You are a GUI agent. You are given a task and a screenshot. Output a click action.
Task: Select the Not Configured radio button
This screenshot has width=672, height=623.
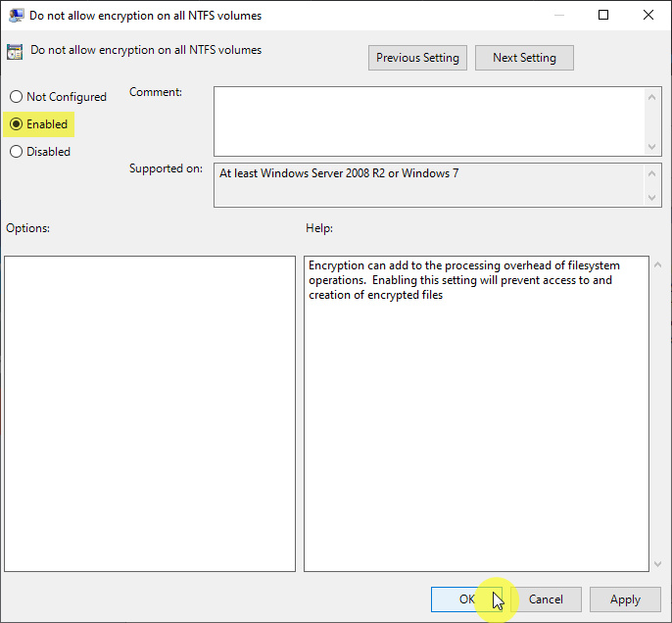pyautogui.click(x=16, y=97)
